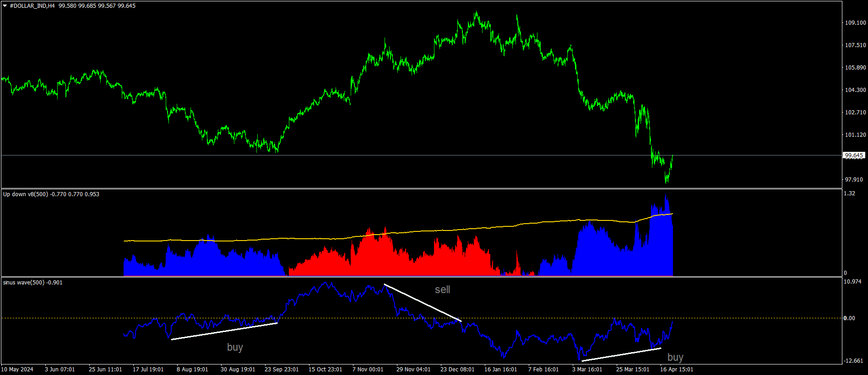Click the 0.00 level on sinus wave scale
The image size is (868, 375).
[x=849, y=318]
